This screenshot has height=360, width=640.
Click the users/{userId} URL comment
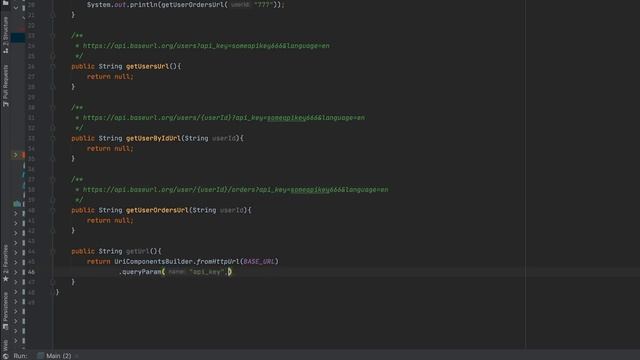[x=224, y=118]
